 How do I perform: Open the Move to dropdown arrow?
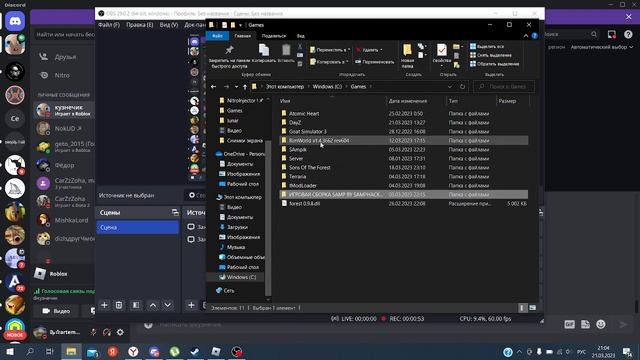click(349, 50)
